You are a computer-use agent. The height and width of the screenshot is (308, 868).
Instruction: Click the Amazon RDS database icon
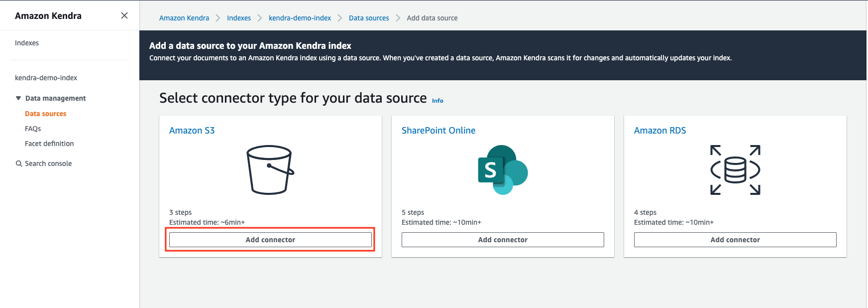[735, 170]
